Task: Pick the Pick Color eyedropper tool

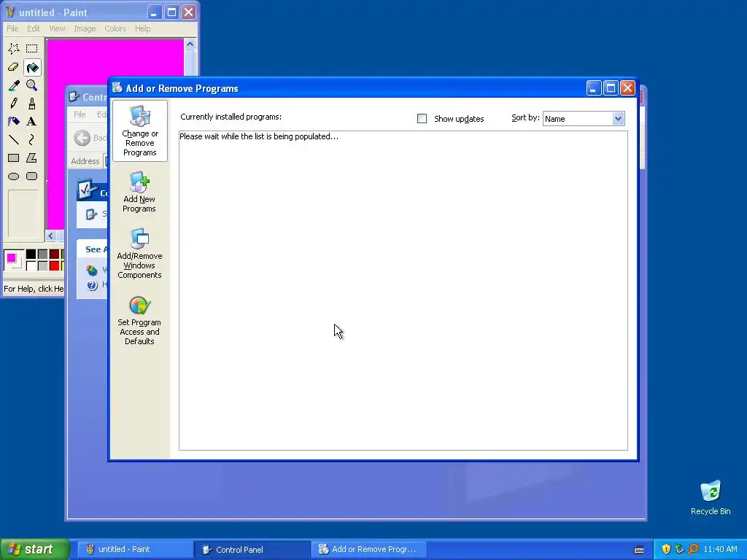Action: pyautogui.click(x=13, y=85)
